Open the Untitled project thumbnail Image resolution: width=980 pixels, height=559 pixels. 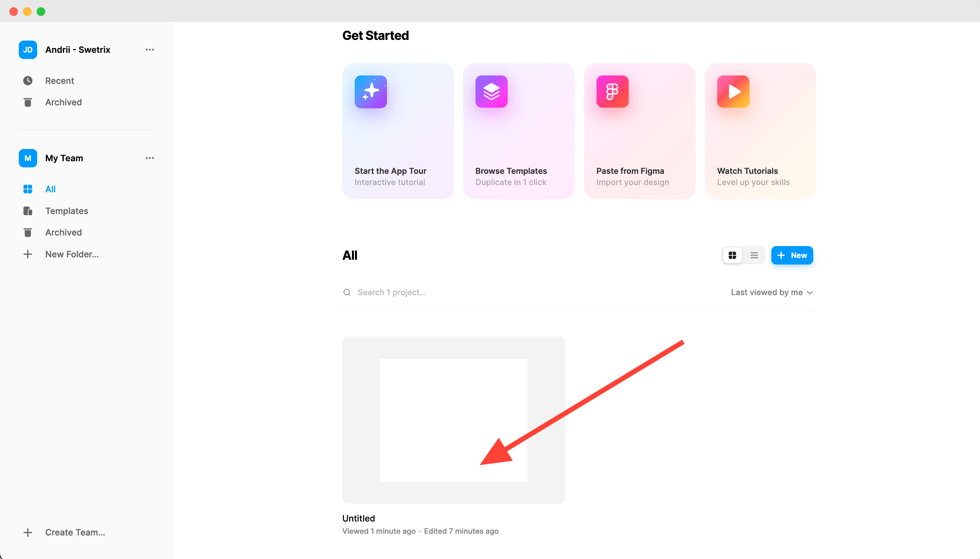point(454,420)
